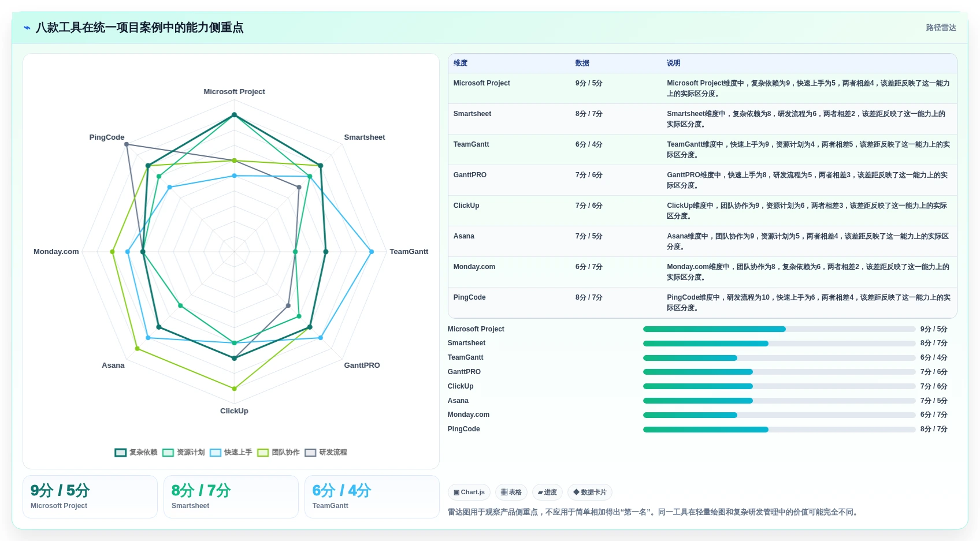Image resolution: width=980 pixels, height=541 pixels.
Task: Click the 6分 / 7分 cell in Monday.com table row
Action: (589, 267)
